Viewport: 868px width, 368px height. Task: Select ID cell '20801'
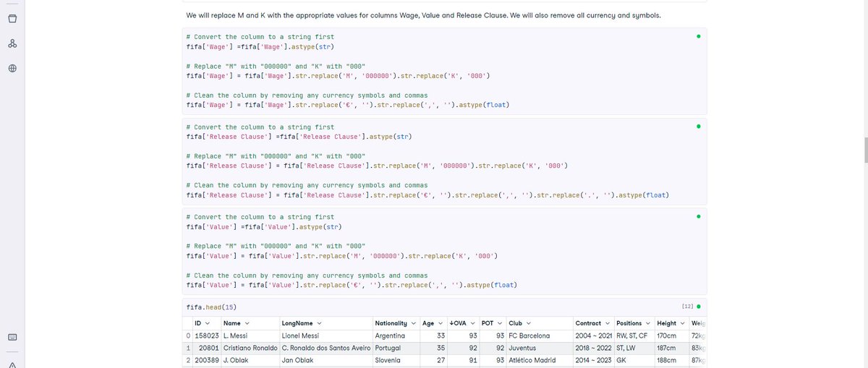[207, 348]
